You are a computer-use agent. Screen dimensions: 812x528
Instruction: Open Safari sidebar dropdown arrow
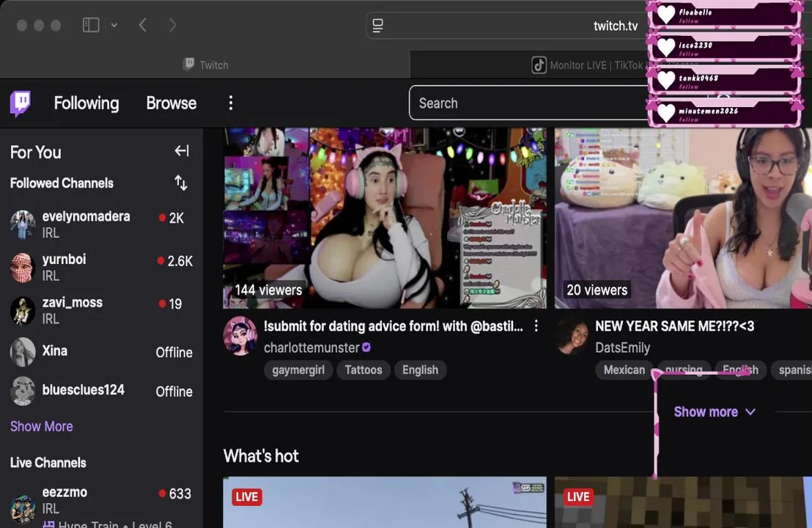[x=114, y=25]
